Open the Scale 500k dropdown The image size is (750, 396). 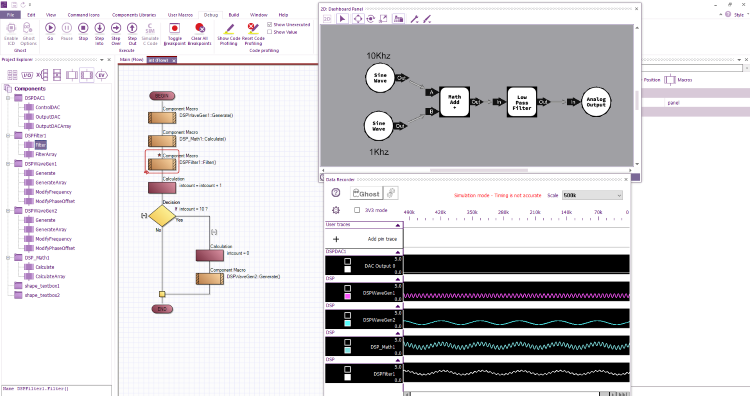point(592,195)
